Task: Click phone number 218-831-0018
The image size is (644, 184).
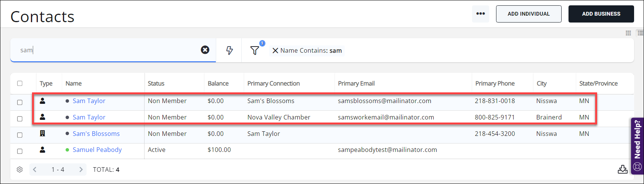Action: coord(495,101)
